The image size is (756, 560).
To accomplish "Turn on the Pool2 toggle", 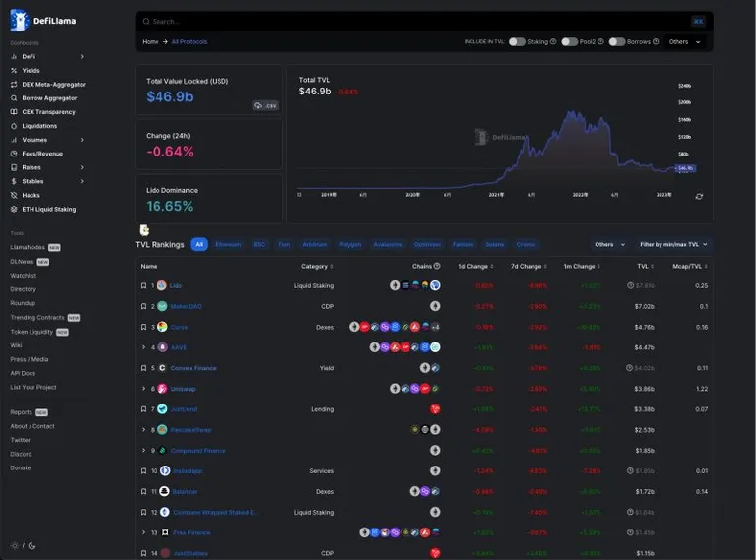I will click(x=569, y=42).
